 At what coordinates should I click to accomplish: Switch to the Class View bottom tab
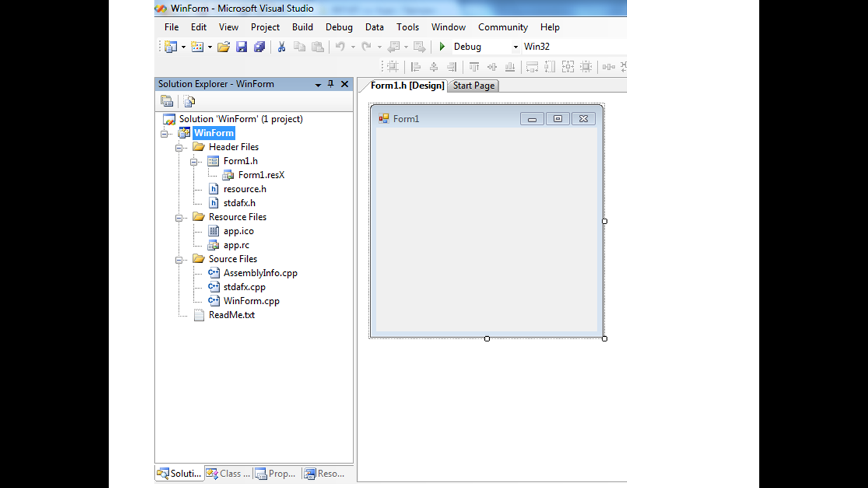[x=229, y=473]
